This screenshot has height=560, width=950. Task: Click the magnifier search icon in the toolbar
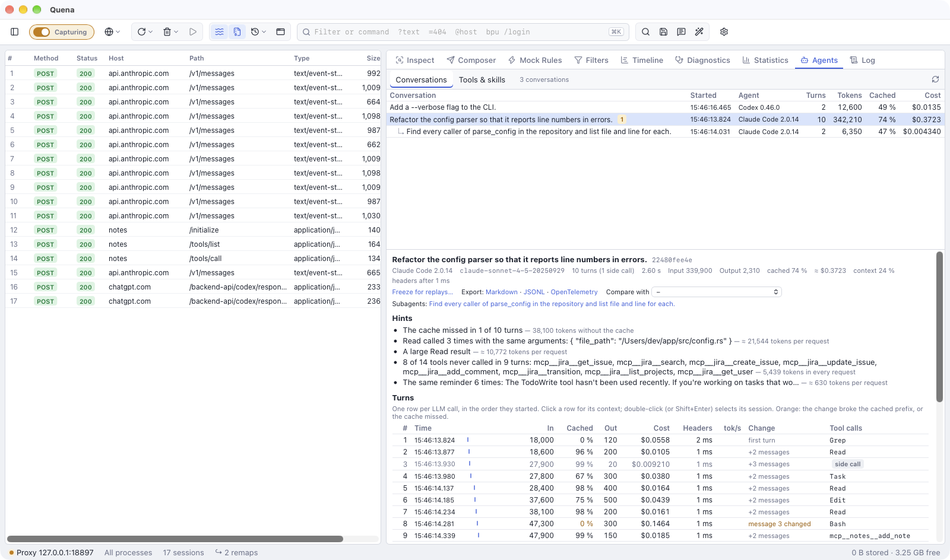pyautogui.click(x=646, y=32)
